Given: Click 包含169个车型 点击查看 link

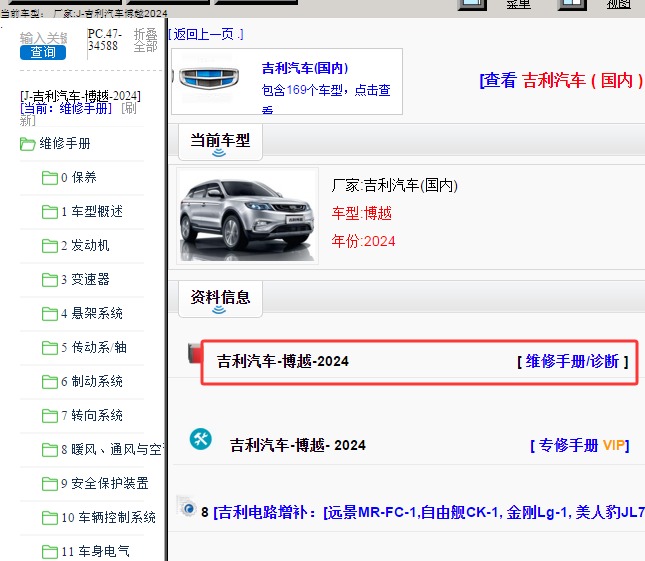Looking at the screenshot, I should 326,97.
